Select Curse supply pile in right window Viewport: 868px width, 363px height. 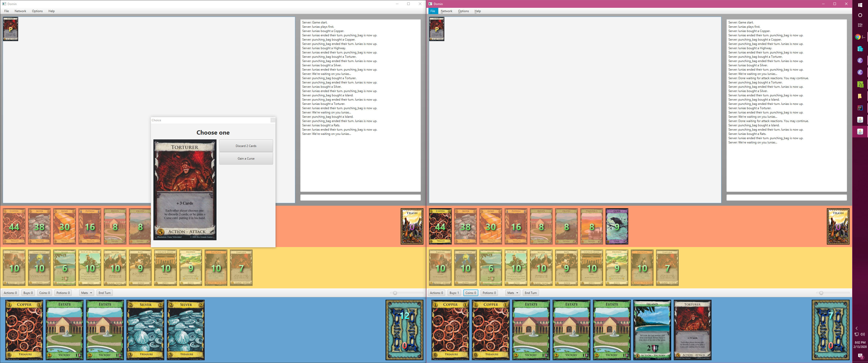click(617, 226)
